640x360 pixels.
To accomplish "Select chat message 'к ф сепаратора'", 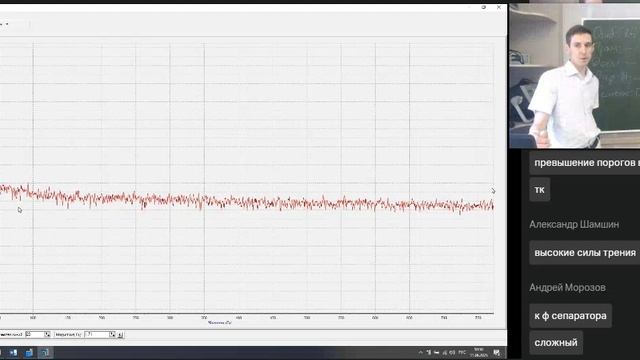I will tap(570, 316).
